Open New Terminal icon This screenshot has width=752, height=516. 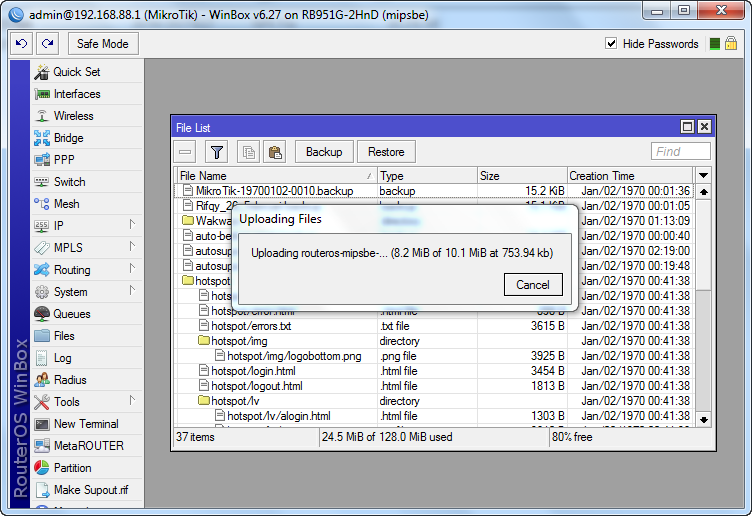42,424
